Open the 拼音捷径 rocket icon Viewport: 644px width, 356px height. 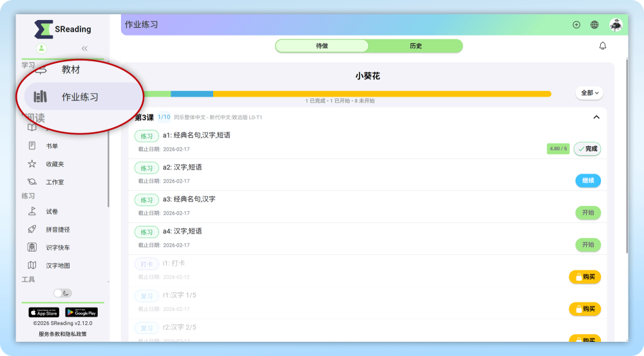(32, 230)
